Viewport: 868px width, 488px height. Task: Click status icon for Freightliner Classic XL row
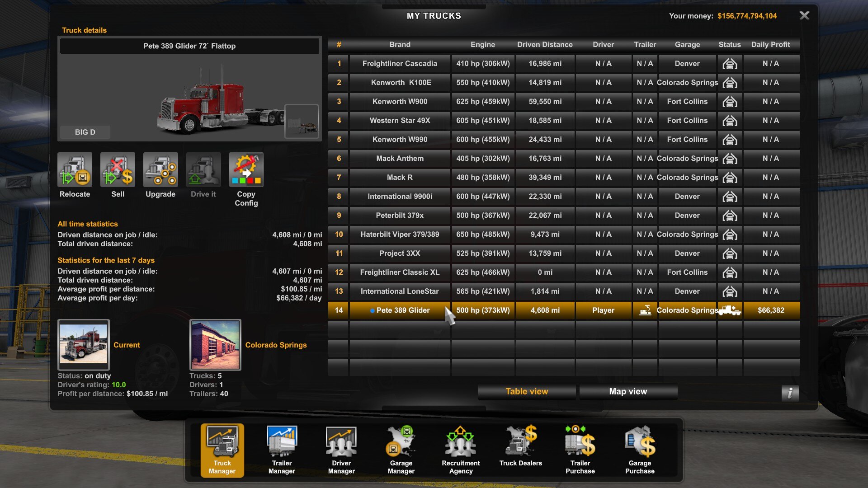pyautogui.click(x=730, y=272)
